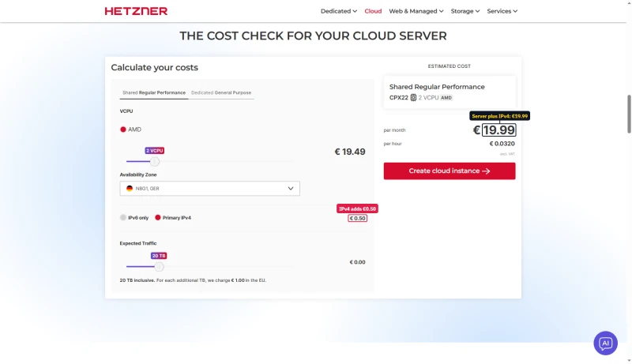This screenshot has width=632, height=364.
Task: Click the € 0.50 IPv4 price
Action: (358, 218)
